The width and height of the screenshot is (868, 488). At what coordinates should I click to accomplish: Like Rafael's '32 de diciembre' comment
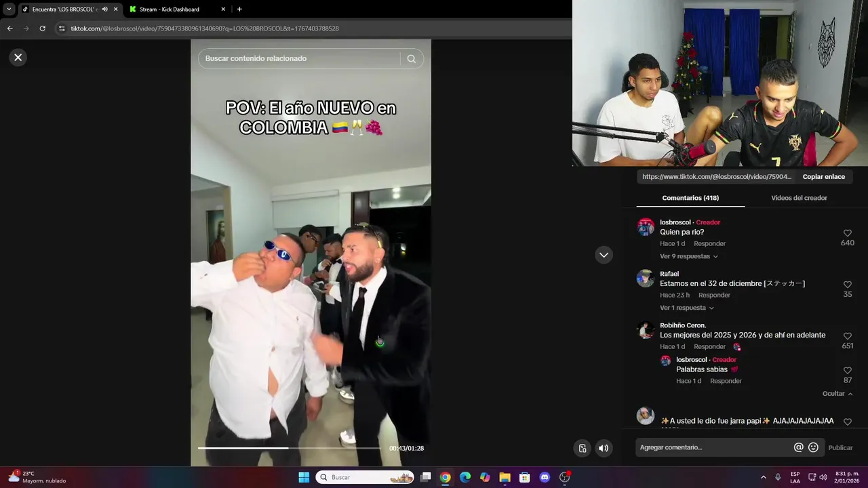(848, 285)
